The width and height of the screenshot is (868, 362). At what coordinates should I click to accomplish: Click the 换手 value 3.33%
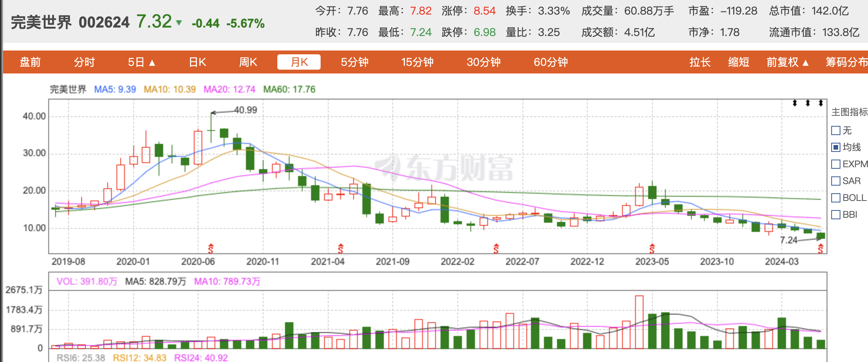[554, 11]
